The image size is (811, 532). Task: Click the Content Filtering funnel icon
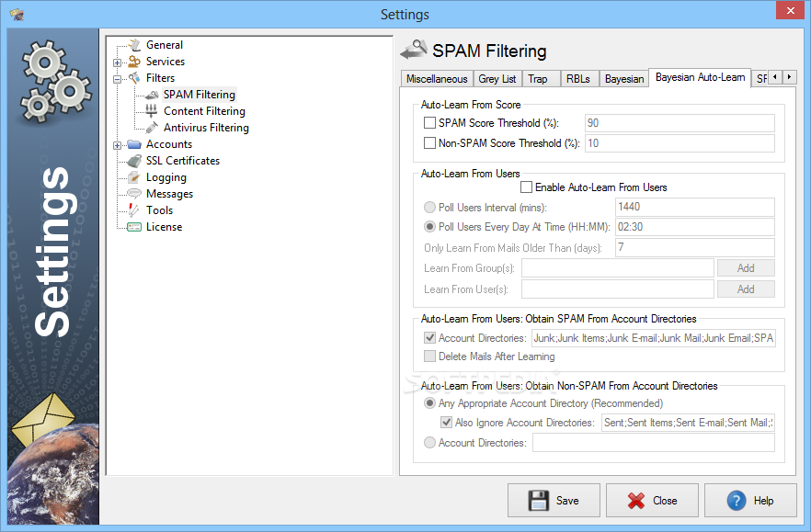coord(152,110)
